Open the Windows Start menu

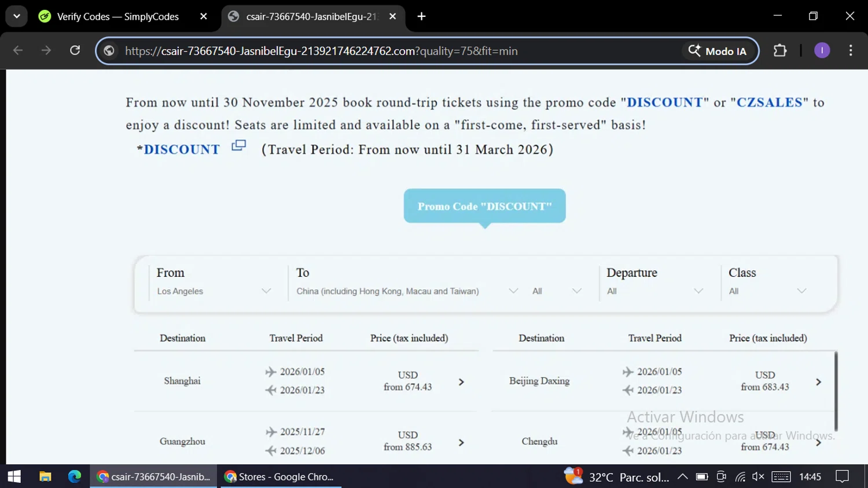[x=14, y=476]
